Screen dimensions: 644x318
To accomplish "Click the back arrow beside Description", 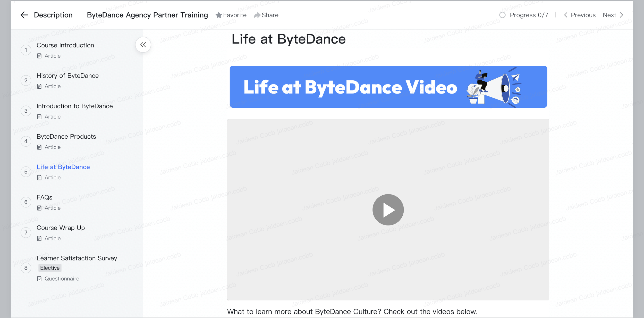I will (24, 15).
